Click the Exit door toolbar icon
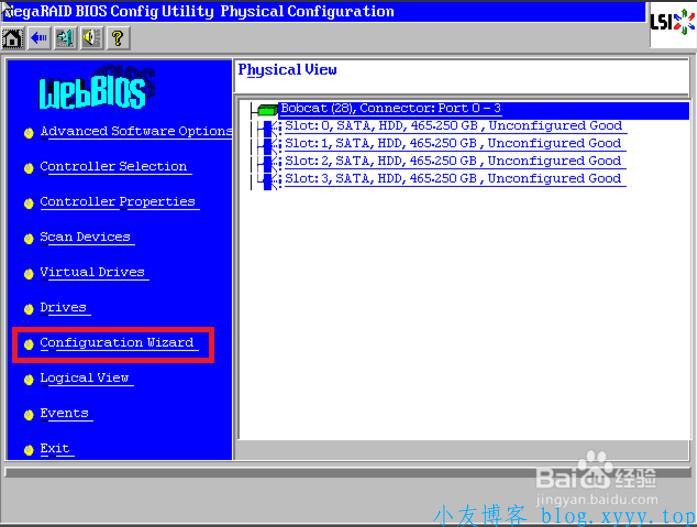The height and width of the screenshot is (527, 697). 65,38
